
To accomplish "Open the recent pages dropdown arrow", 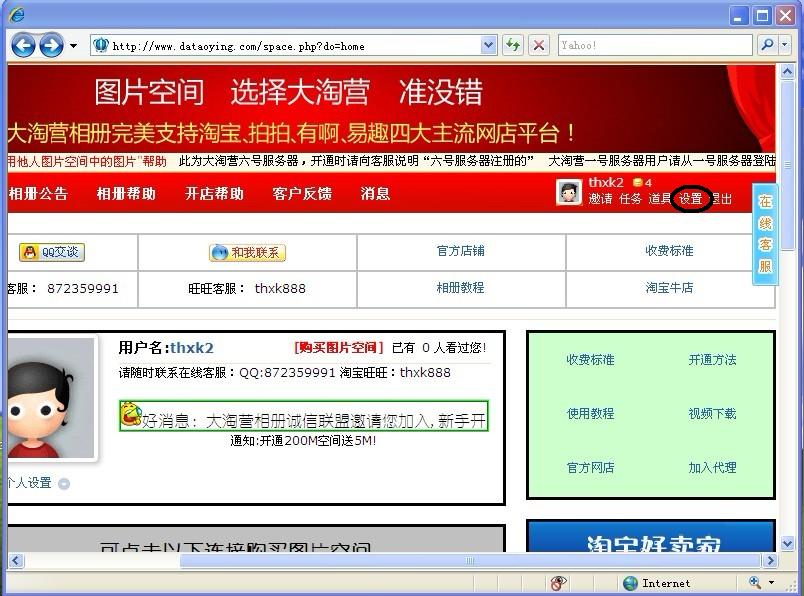I will (x=73, y=46).
